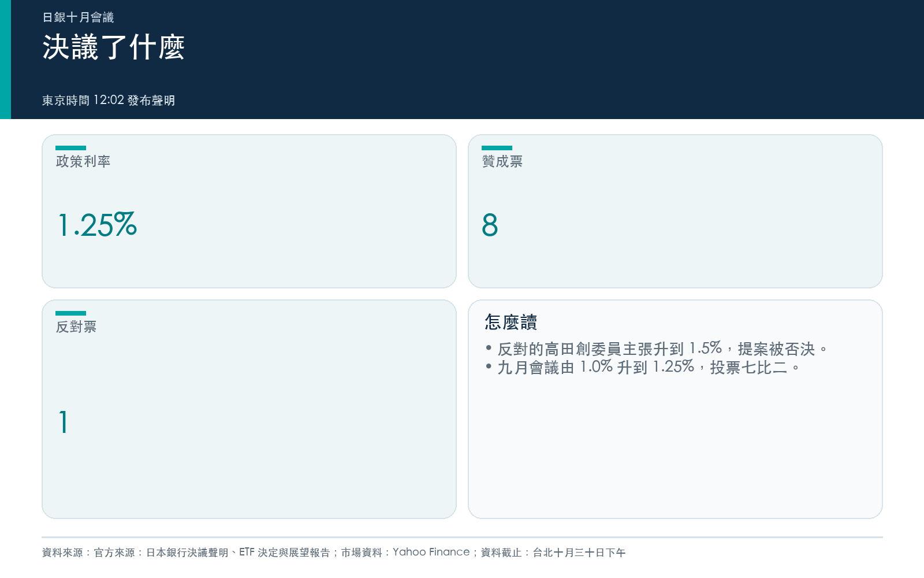The height and width of the screenshot is (578, 924).
Task: Click the 政策利率 card label
Action: (x=83, y=161)
